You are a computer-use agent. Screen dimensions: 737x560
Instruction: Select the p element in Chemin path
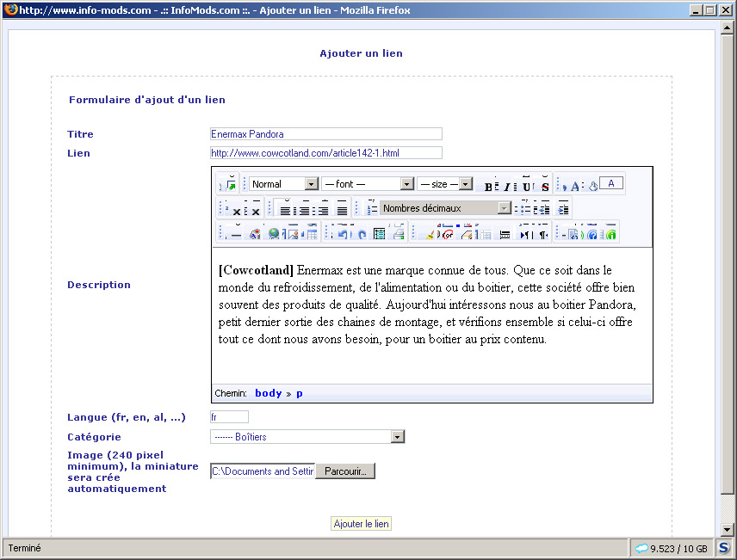pos(300,394)
